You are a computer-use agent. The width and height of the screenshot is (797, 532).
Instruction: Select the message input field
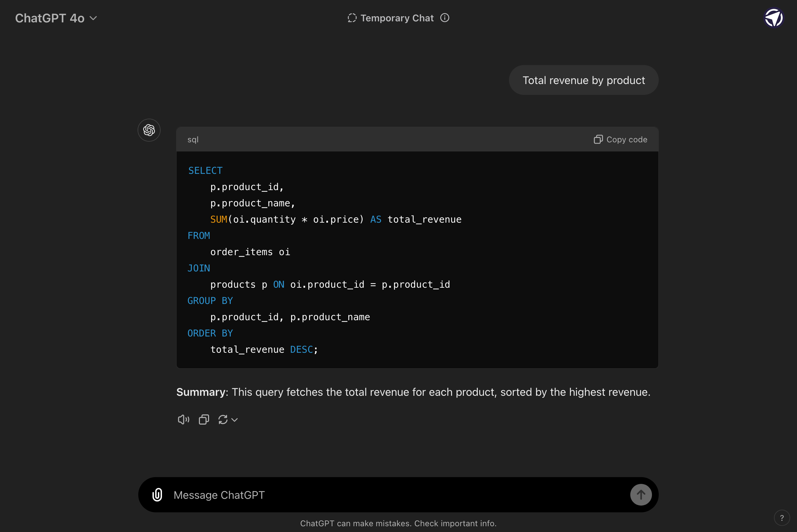[398, 494]
